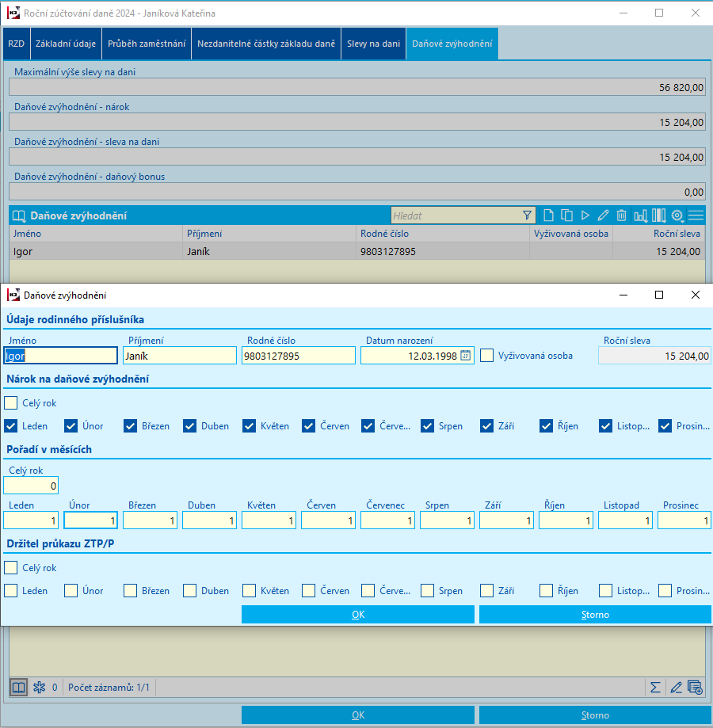713x728 pixels.
Task: Open the Základní údaje tab
Action: tap(66, 44)
